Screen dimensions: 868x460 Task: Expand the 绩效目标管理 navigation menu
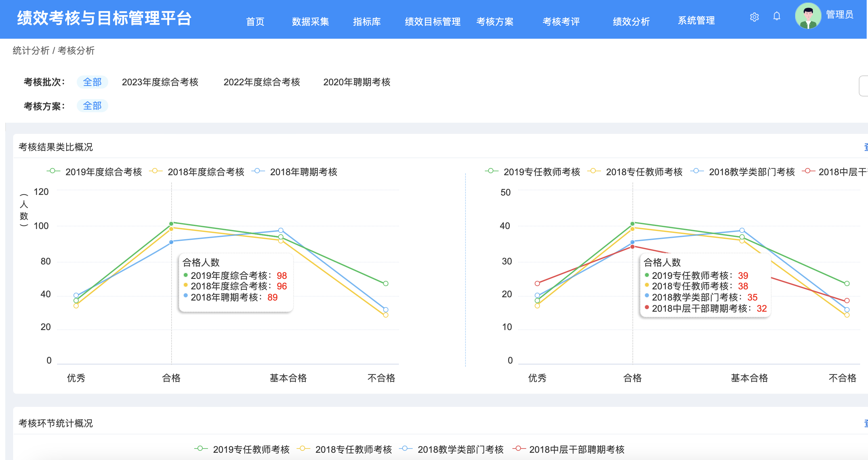pos(432,22)
